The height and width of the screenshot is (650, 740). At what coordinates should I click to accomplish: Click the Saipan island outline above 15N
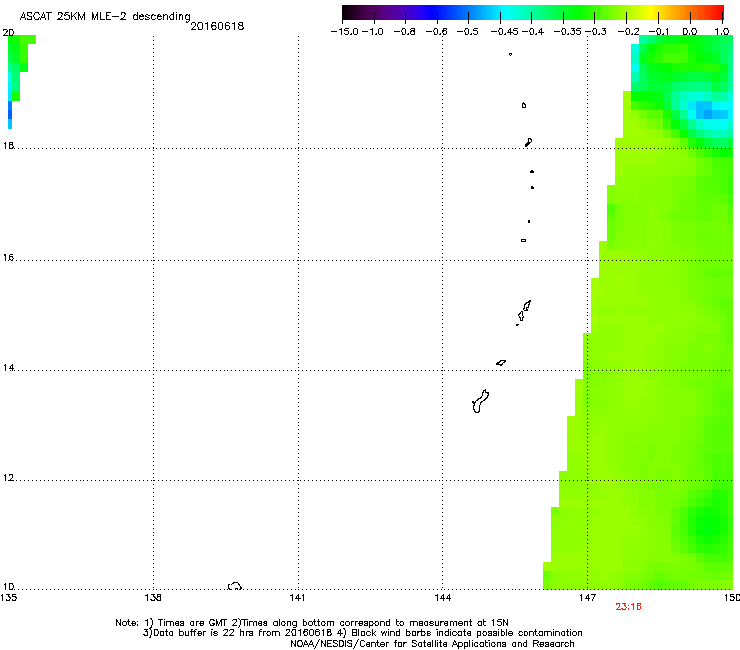pos(527,306)
